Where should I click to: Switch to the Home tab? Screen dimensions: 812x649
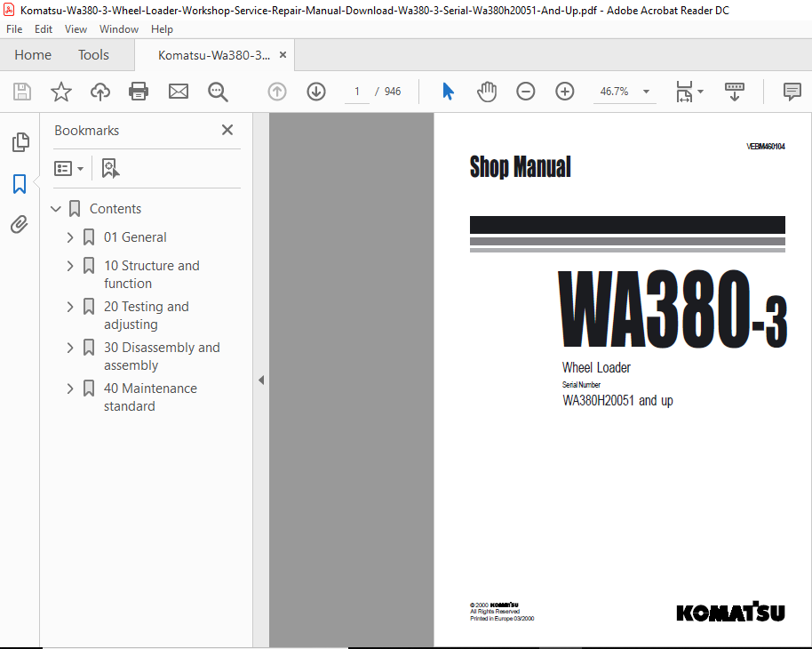(x=33, y=55)
